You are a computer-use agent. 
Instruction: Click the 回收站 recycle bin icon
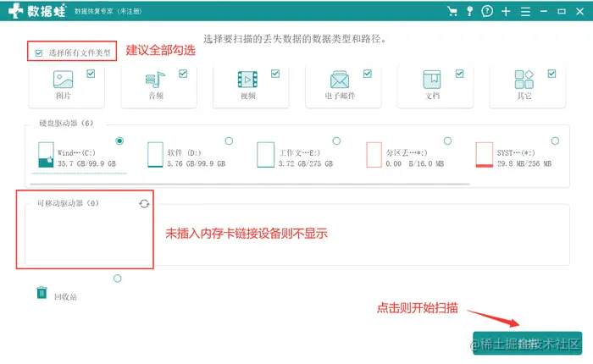(42, 292)
